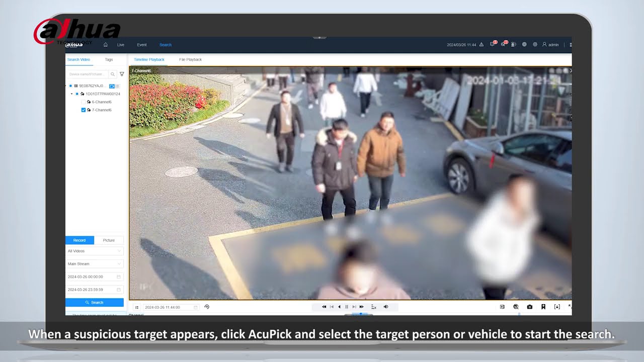The width and height of the screenshot is (644, 362).
Task: Open the settings gear icon in the header
Action: [x=535, y=44]
